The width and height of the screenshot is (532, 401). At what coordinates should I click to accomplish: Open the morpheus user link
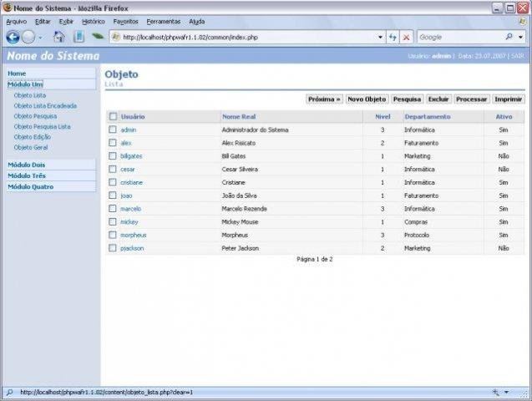pos(134,235)
